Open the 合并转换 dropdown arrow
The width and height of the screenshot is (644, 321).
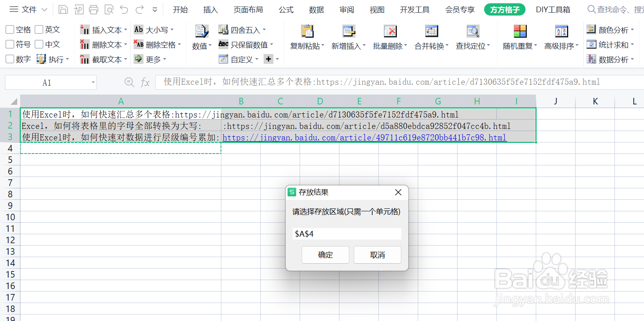[x=447, y=45]
